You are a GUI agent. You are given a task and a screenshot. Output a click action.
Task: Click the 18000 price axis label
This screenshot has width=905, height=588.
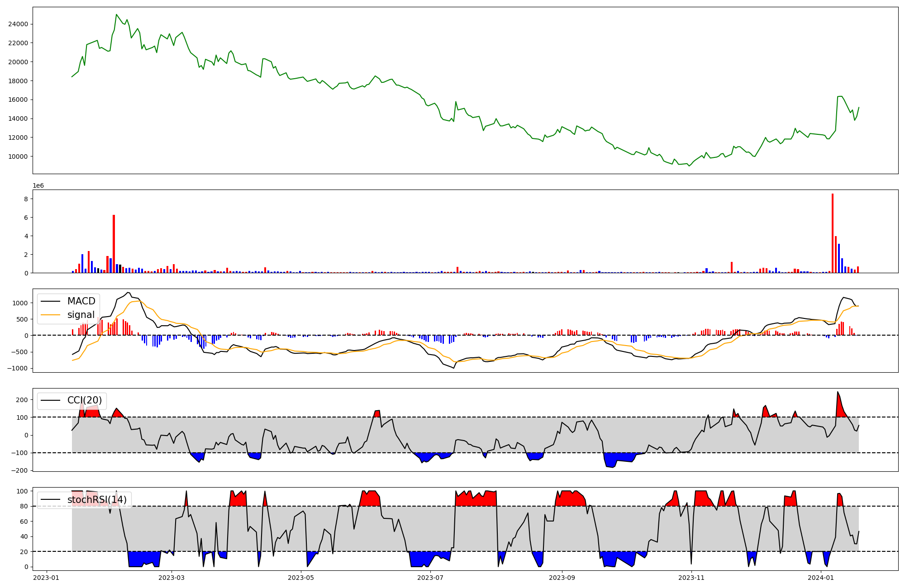point(18,81)
